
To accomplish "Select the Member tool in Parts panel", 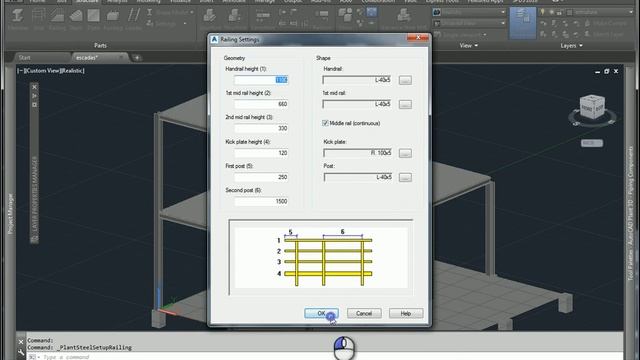I will coord(18,19).
